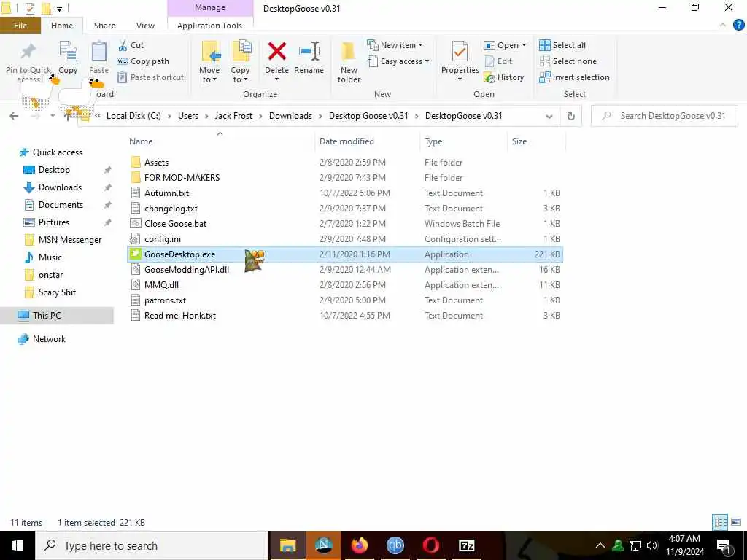Open 7-Zip from the taskbar

pyautogui.click(x=466, y=545)
